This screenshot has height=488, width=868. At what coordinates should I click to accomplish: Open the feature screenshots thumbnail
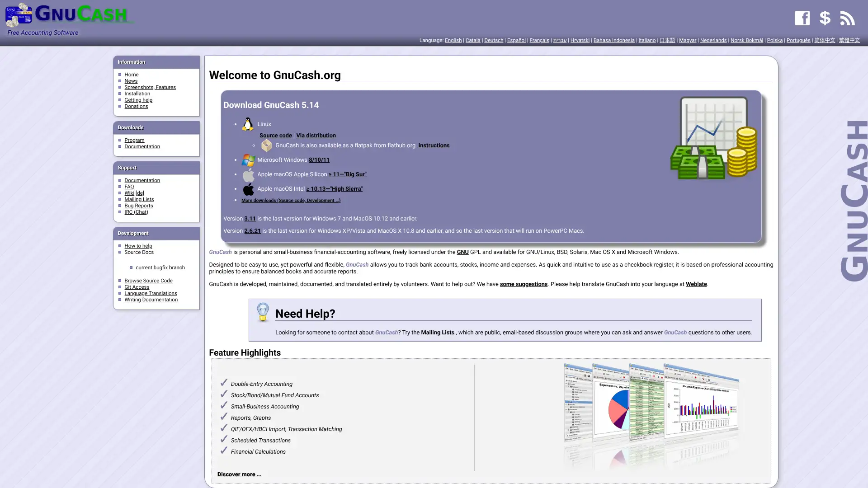pos(651,416)
